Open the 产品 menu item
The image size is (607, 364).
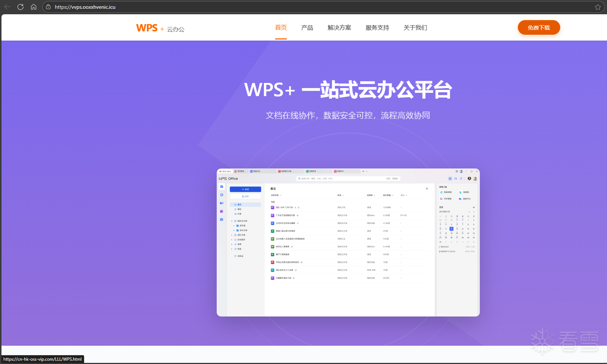[x=307, y=28]
